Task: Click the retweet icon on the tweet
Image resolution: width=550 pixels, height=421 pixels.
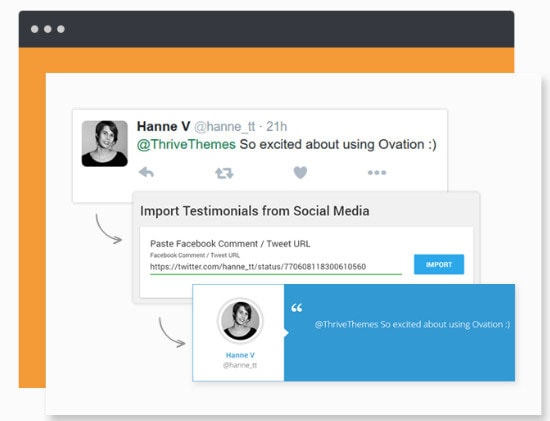Action: coord(224,173)
